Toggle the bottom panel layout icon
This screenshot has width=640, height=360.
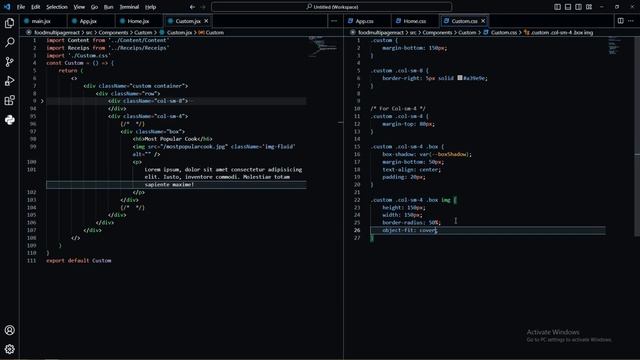(x=568, y=7)
